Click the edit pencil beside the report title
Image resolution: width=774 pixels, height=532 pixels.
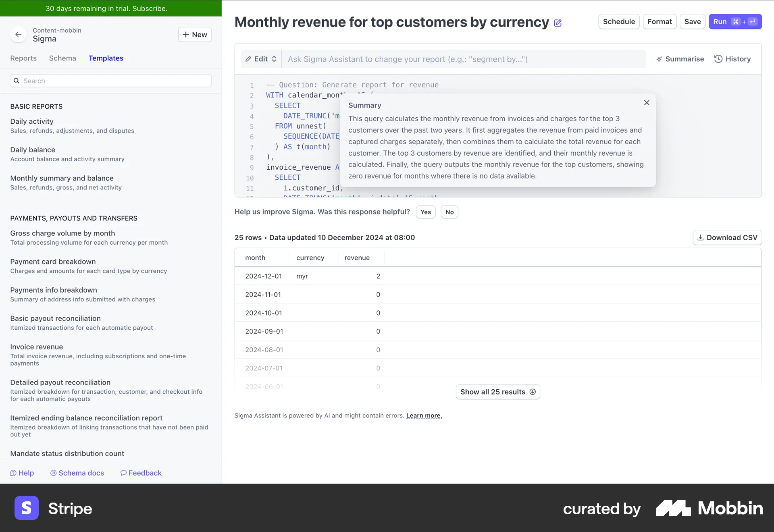point(558,23)
